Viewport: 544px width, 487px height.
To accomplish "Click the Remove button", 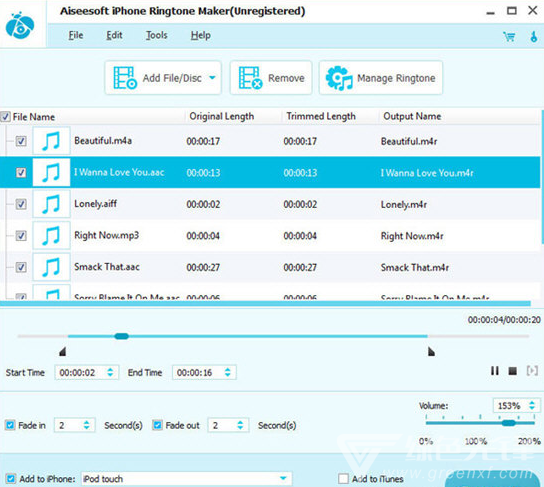I will click(x=271, y=78).
